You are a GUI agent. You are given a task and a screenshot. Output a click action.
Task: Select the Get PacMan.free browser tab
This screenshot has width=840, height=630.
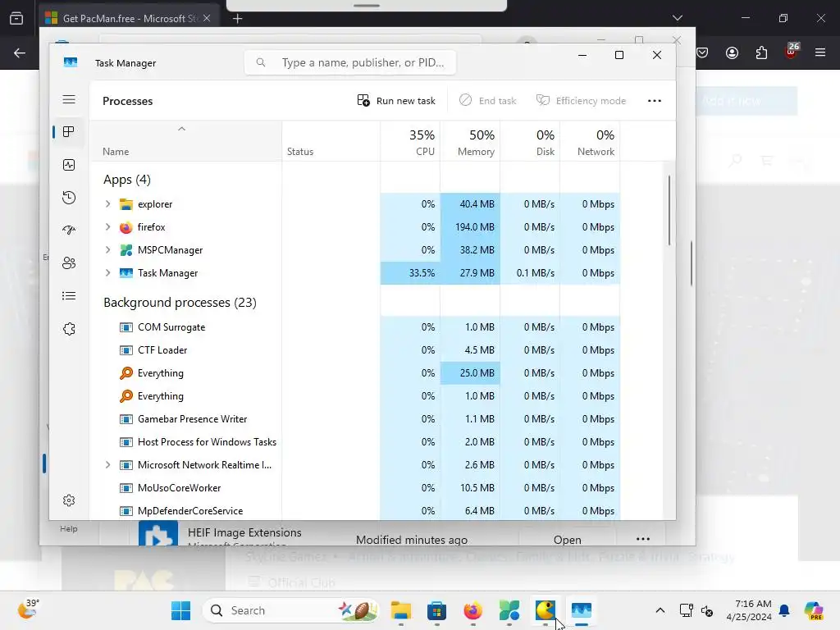tap(129, 18)
